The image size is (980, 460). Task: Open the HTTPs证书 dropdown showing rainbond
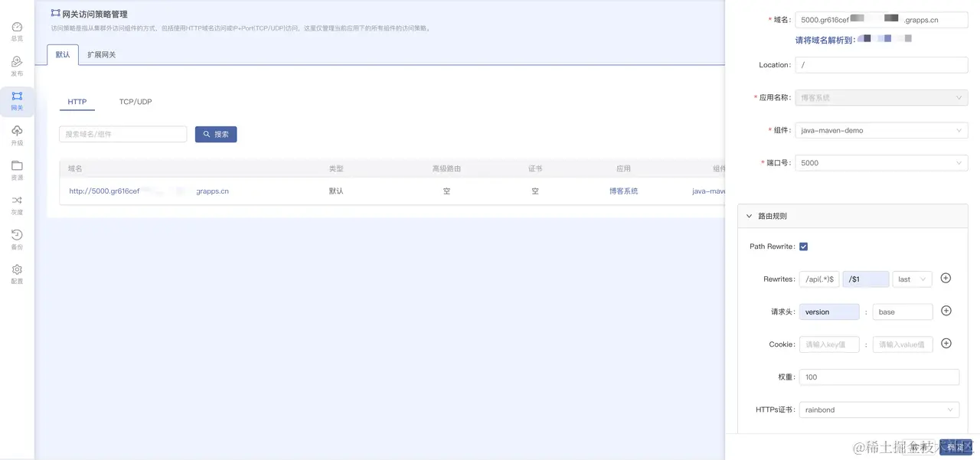[x=879, y=409]
